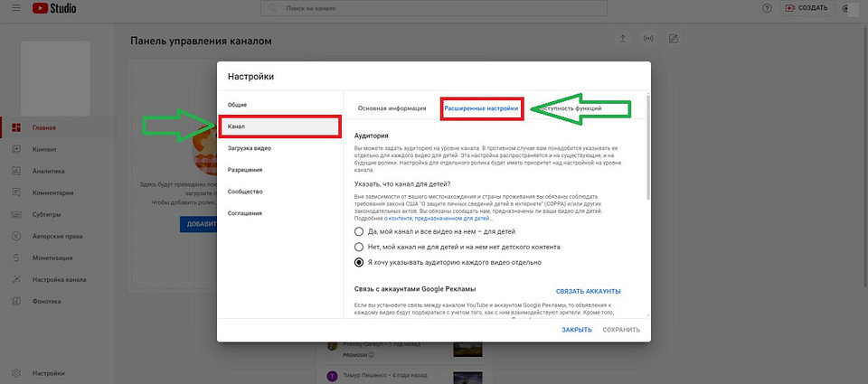Open the Комментарии sidebar section

point(52,192)
